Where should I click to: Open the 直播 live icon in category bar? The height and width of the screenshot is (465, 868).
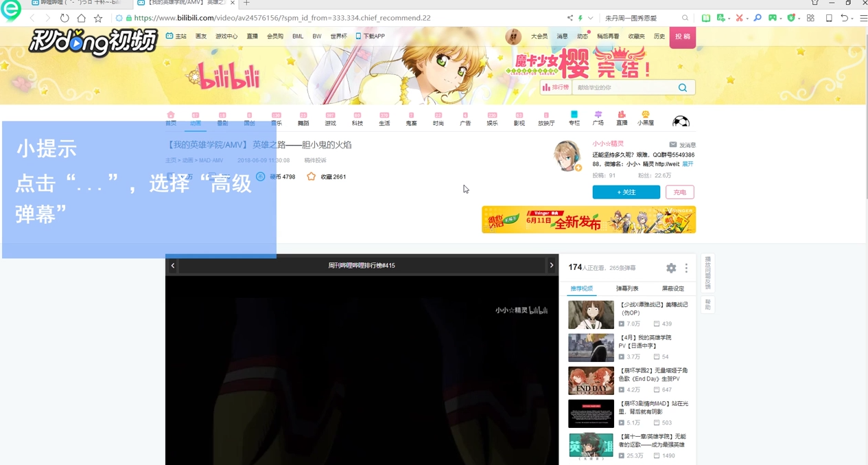pos(622,118)
